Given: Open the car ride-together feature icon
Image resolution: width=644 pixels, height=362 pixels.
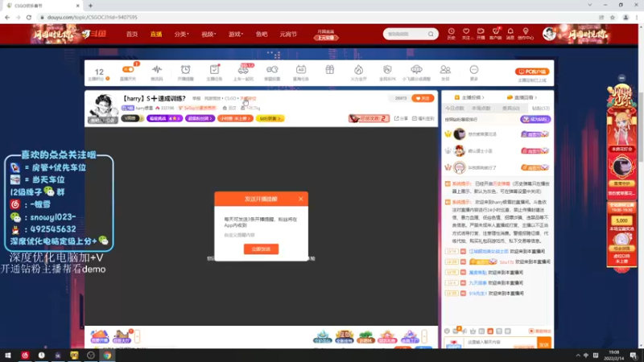Looking at the screenshot, I should pyautogui.click(x=243, y=72).
